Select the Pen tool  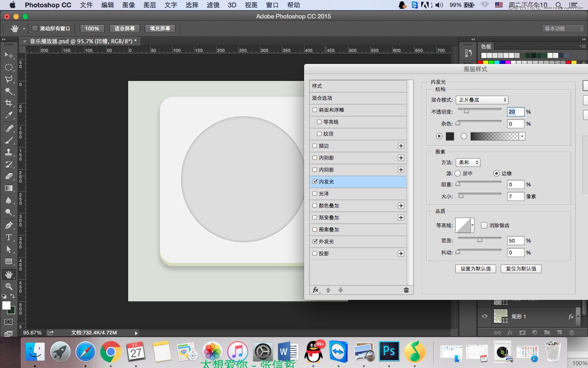click(9, 225)
